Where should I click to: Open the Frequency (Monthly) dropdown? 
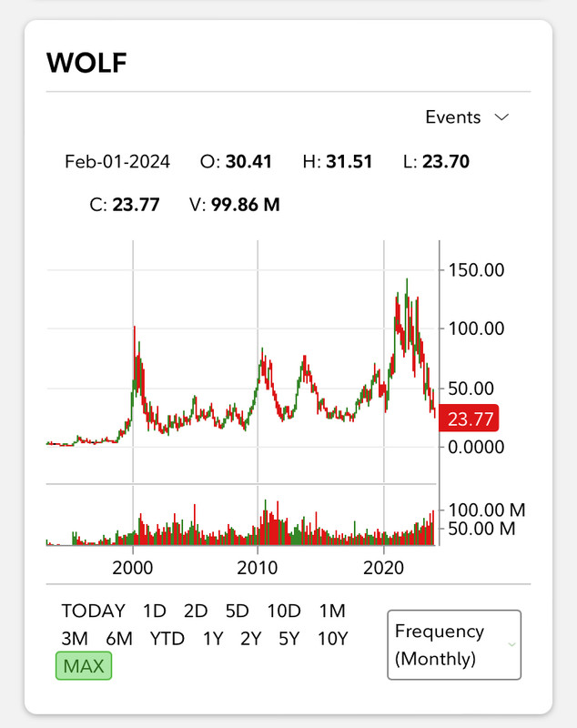pos(454,645)
